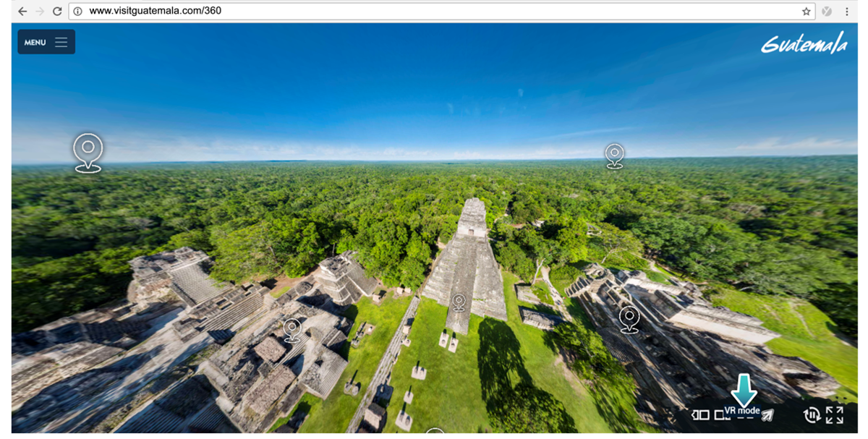868x439 pixels.
Task: Click the hamburger lines on the MENU button
Action: [x=61, y=41]
